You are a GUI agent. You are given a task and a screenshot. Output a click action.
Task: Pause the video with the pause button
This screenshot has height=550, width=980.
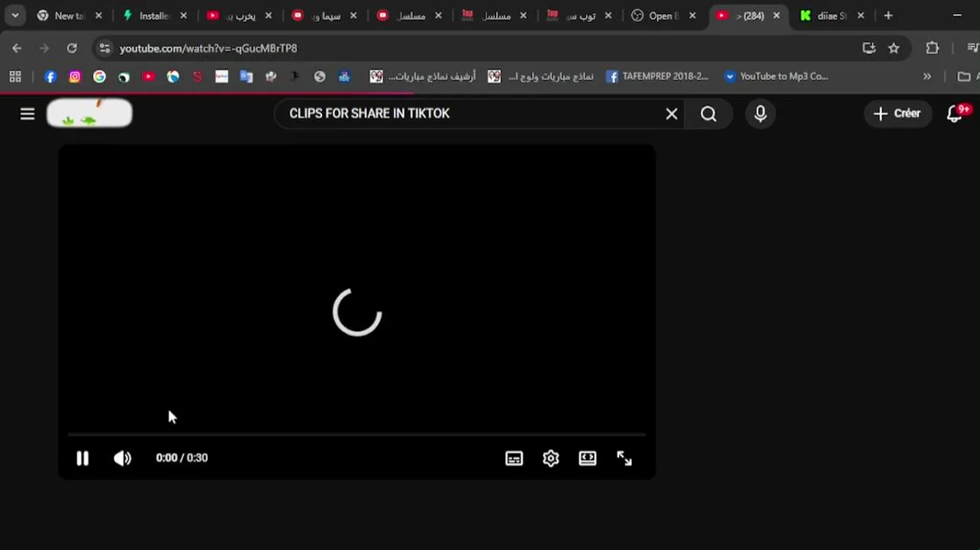click(82, 458)
